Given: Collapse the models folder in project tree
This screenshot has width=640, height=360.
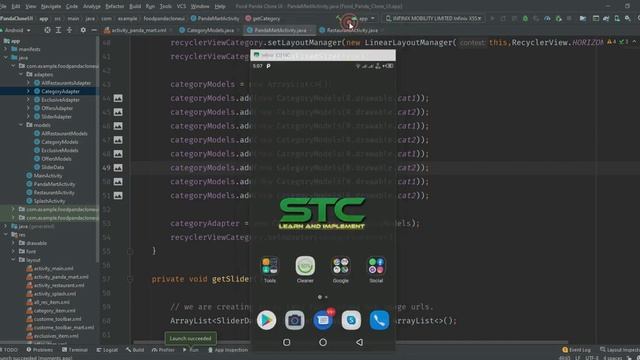Looking at the screenshot, I should click(x=21, y=125).
